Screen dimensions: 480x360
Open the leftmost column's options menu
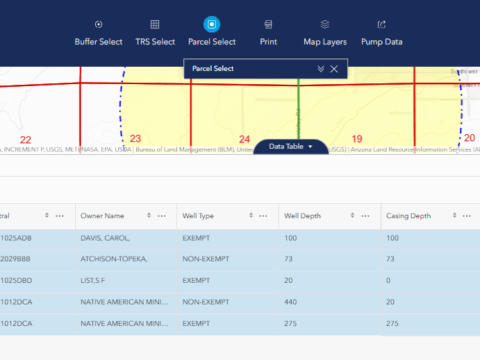(60, 216)
